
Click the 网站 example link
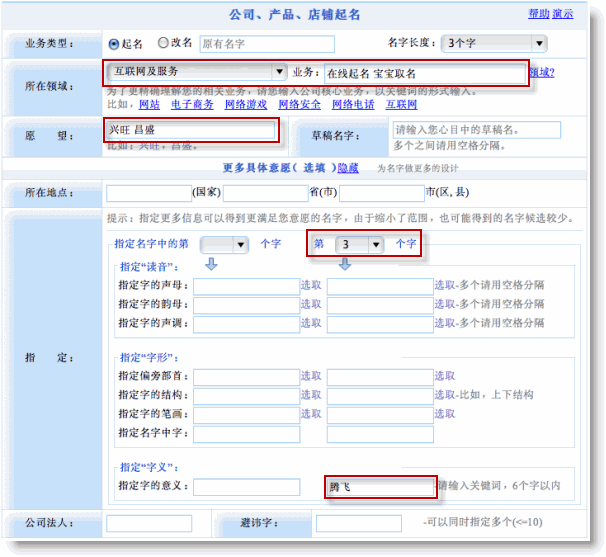[149, 104]
